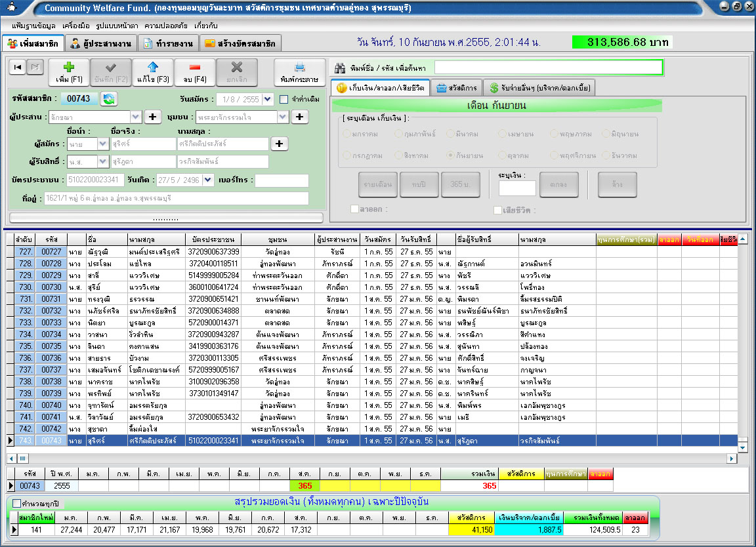Open the เครื่องมือ menu

click(x=75, y=26)
